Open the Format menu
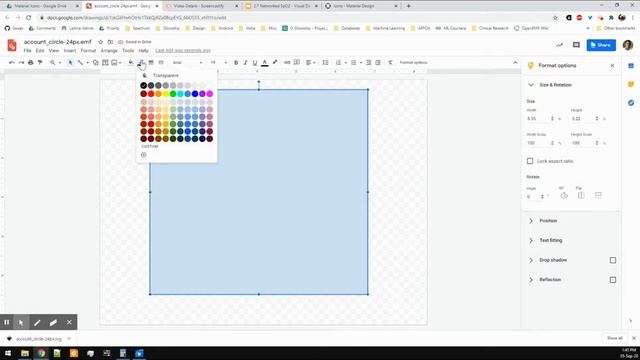The height and width of the screenshot is (360, 640). click(x=88, y=51)
